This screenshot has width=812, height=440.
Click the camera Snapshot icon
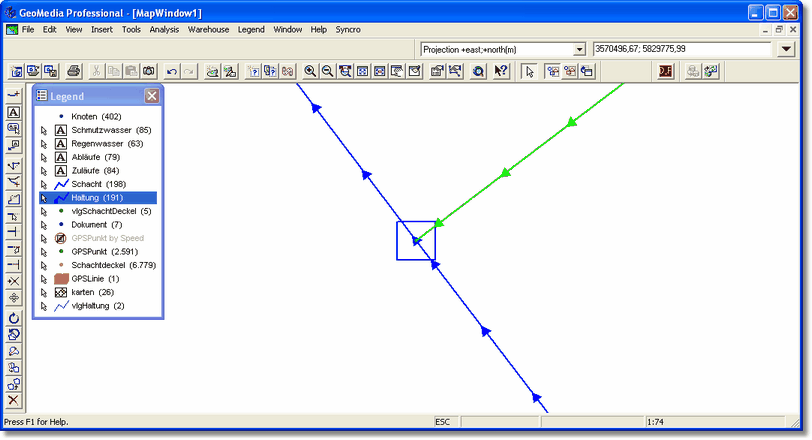tap(148, 71)
